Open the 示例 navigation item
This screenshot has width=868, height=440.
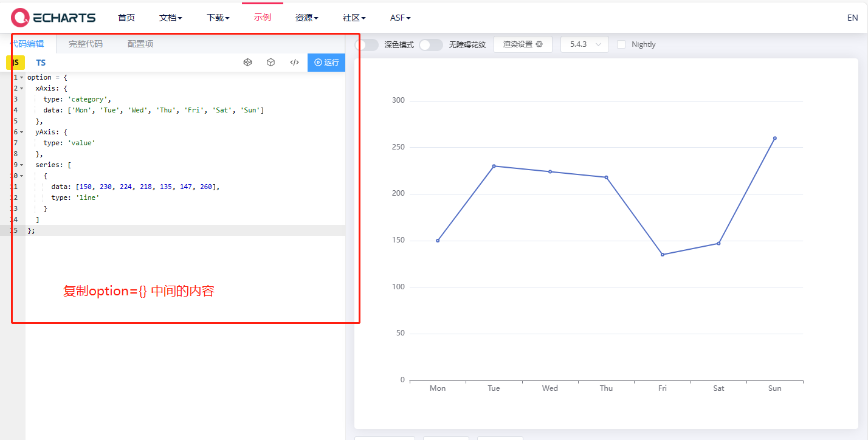(263, 18)
